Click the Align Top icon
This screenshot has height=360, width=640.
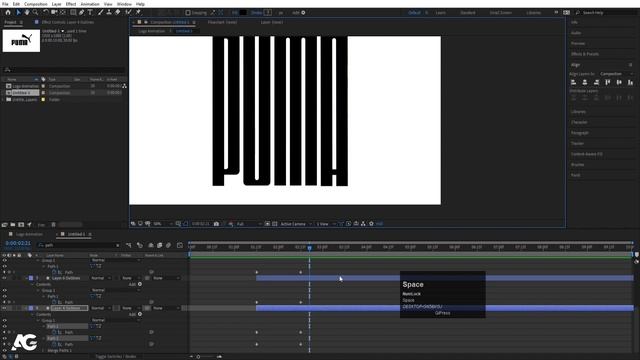(x=608, y=82)
